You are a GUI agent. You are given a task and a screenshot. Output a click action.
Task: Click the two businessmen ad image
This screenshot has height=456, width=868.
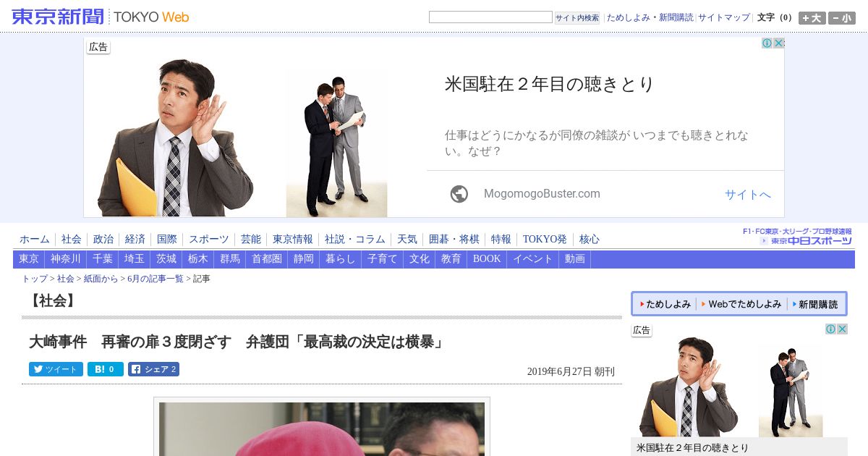pos(336,143)
